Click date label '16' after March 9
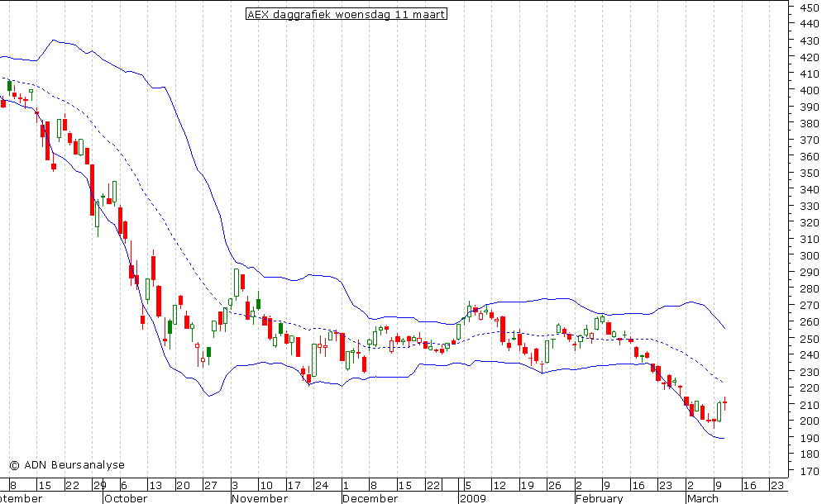 coord(749,485)
